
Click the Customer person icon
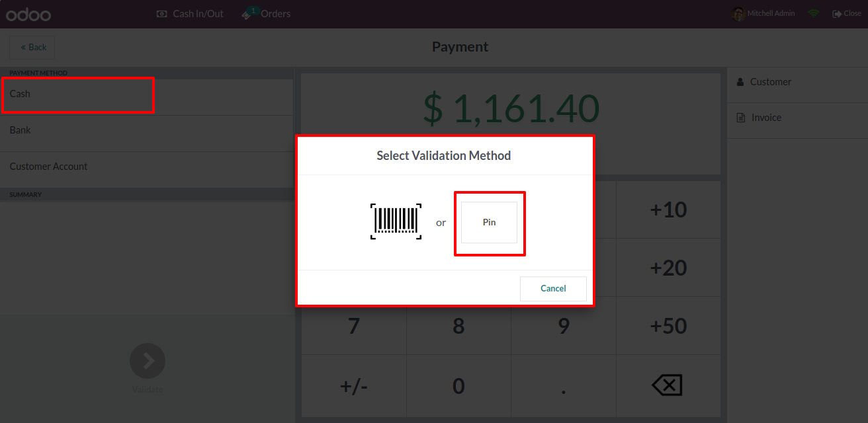[740, 82]
